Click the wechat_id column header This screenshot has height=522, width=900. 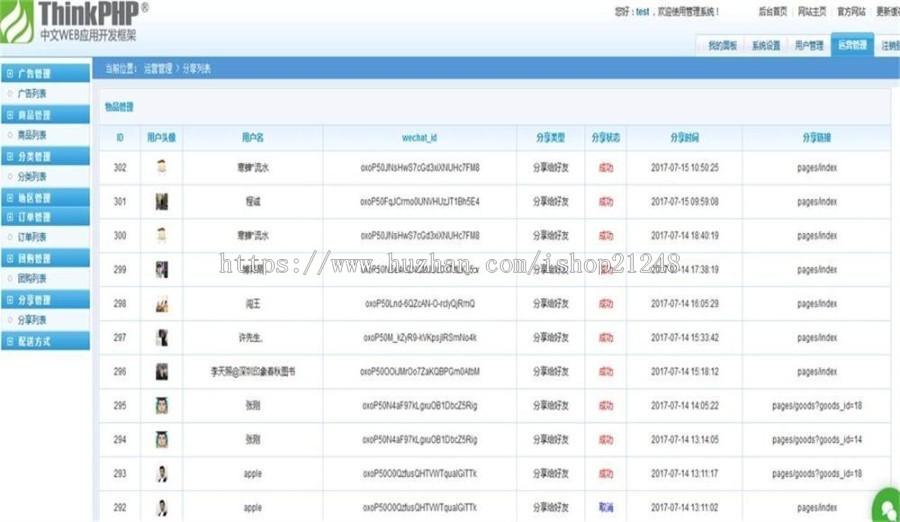pyautogui.click(x=420, y=138)
